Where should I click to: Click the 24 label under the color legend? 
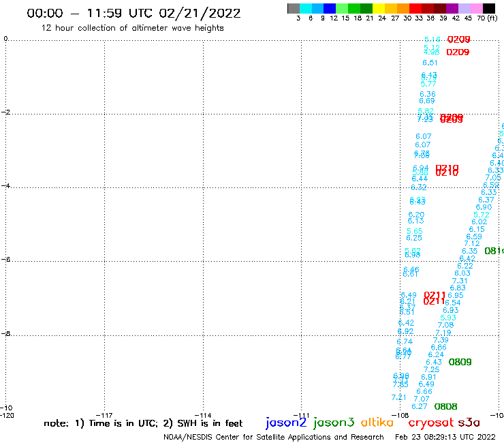coord(382,18)
